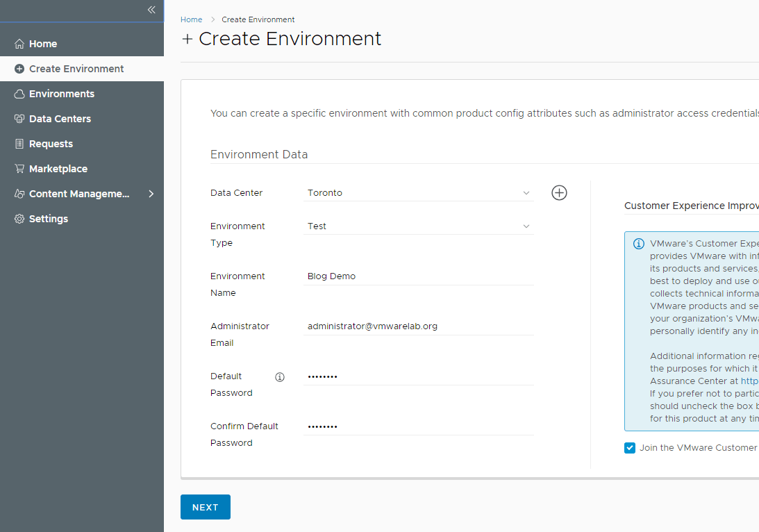
Task: Expand the Content Management submenu arrow
Action: point(151,194)
